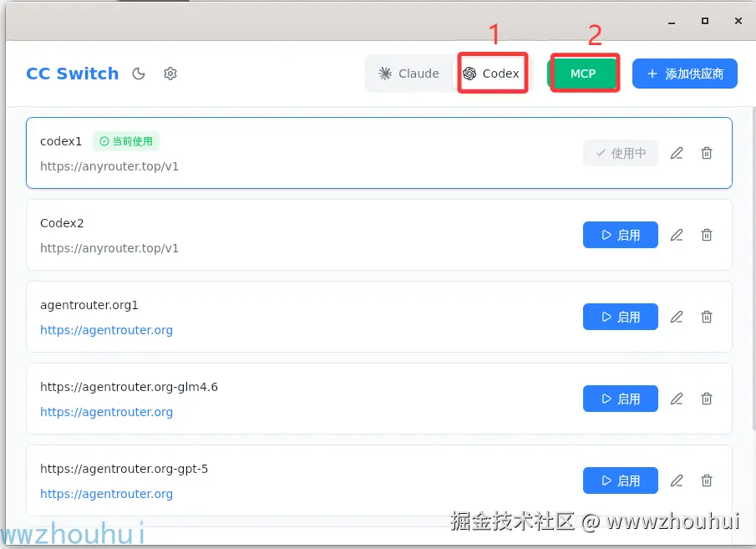Open agentrouter.org link under glm4.6 entry

(107, 412)
